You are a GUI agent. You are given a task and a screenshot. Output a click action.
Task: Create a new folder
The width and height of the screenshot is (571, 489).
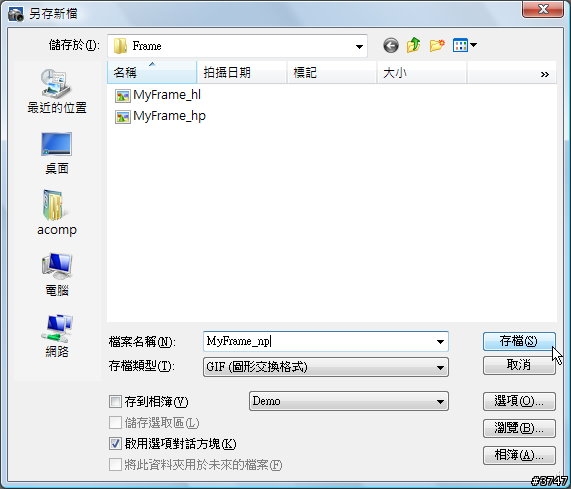[437, 46]
